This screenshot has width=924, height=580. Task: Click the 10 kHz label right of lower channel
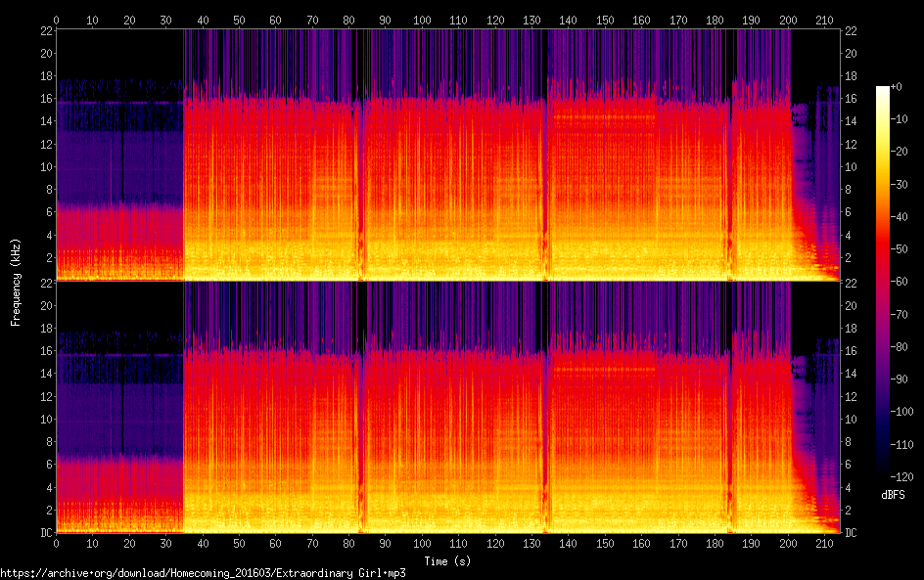pyautogui.click(x=851, y=419)
